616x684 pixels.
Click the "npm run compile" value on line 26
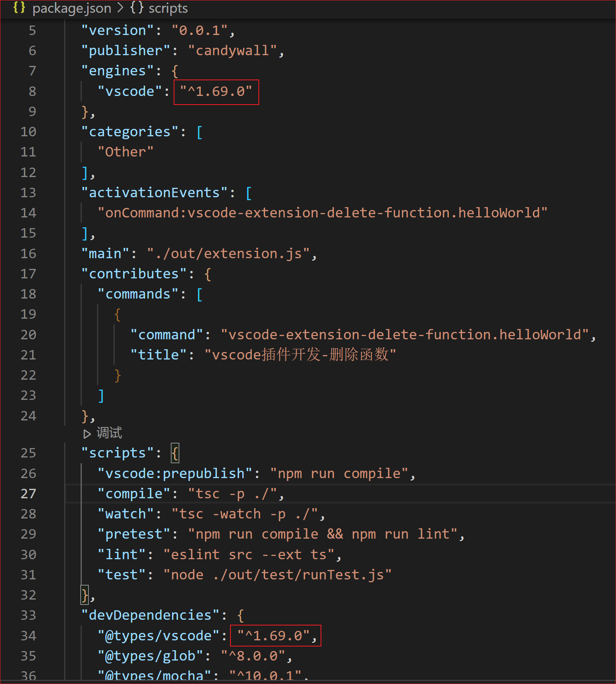coord(339,474)
